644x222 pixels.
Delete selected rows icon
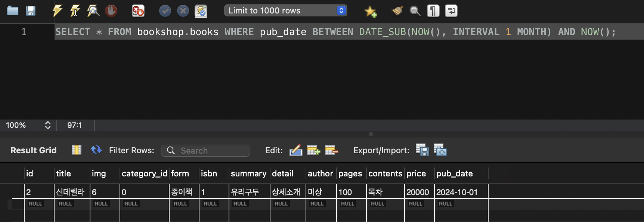coord(331,150)
